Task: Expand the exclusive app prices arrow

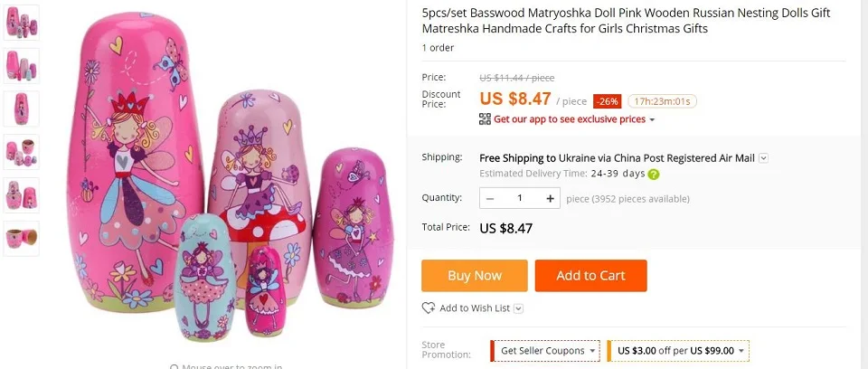Action: [652, 119]
